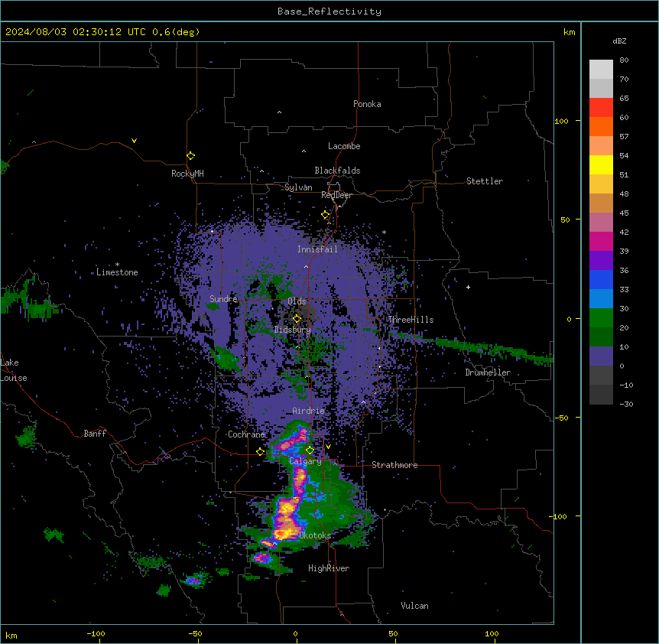The width and height of the screenshot is (659, 644).
Task: Click the light gray 70-80 dBZ legend swatch
Action: pos(601,70)
